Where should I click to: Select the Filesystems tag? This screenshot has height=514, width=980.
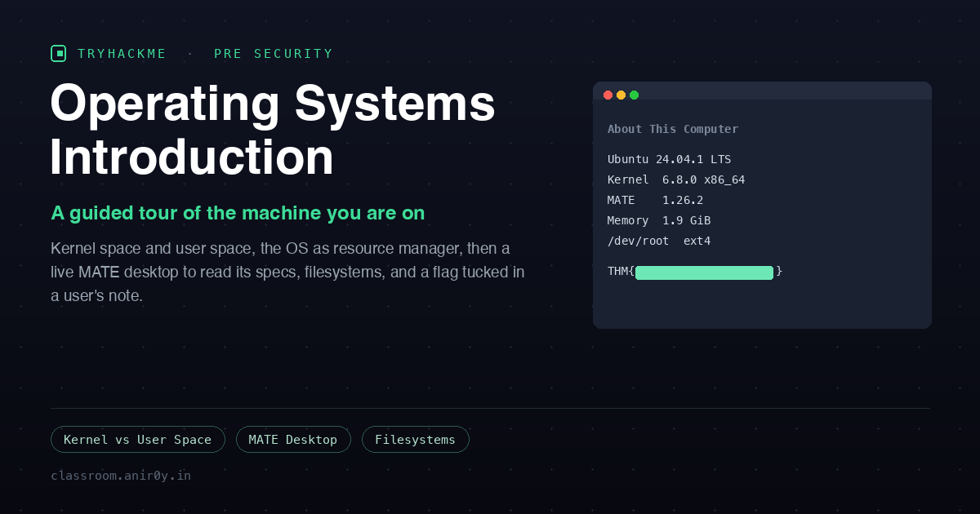pos(415,440)
